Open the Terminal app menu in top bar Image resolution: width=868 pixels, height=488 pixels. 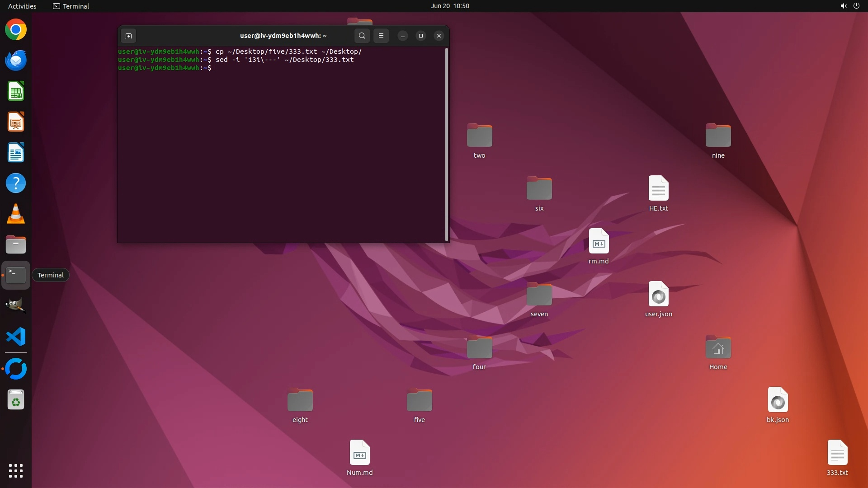[71, 6]
